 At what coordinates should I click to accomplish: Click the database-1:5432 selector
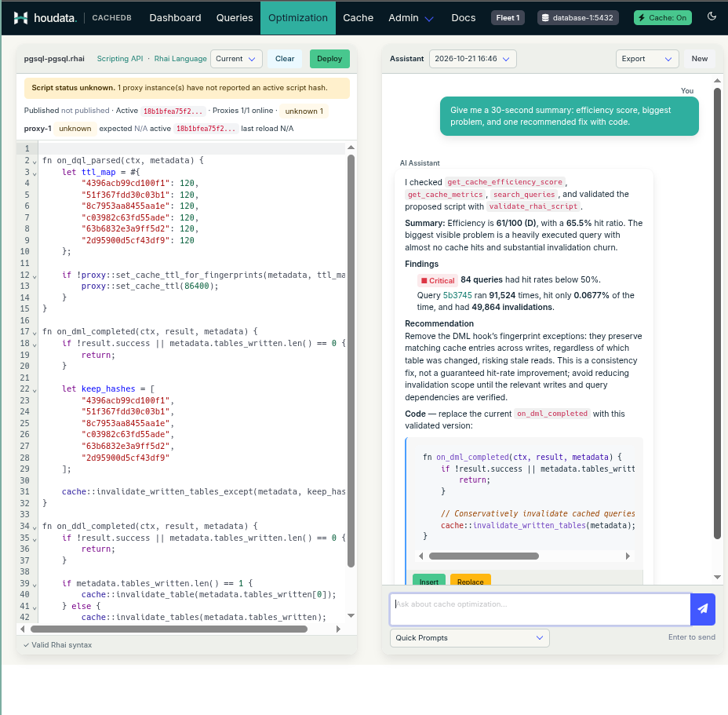[x=578, y=17]
